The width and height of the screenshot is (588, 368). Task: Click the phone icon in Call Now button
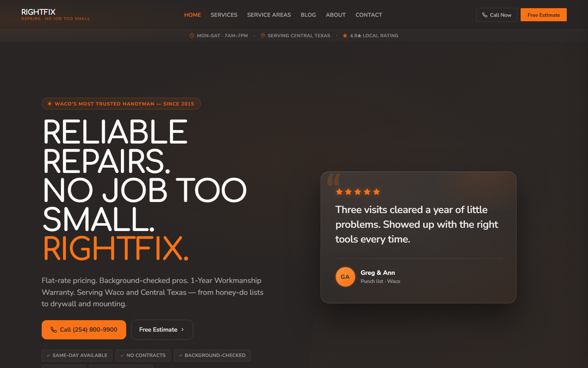click(485, 15)
